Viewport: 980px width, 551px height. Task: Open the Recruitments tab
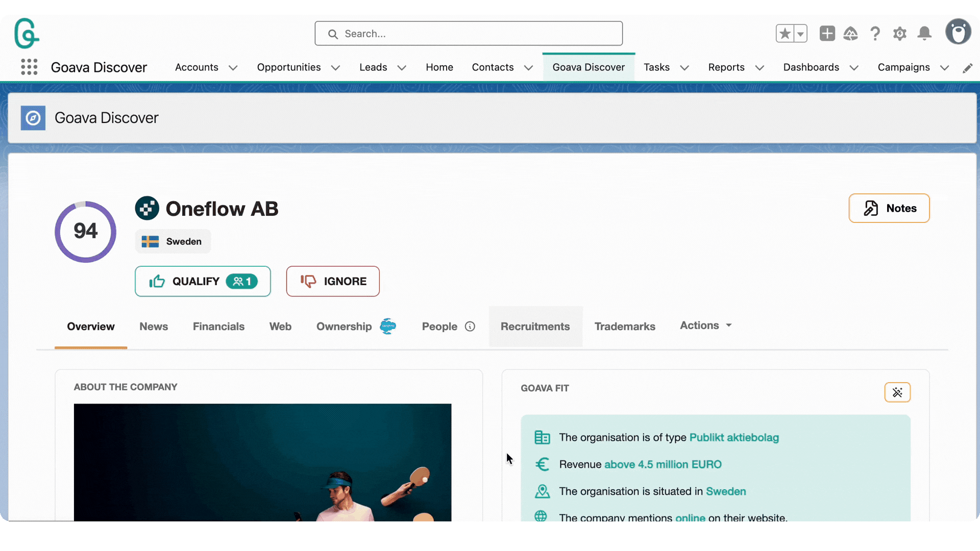tap(535, 327)
